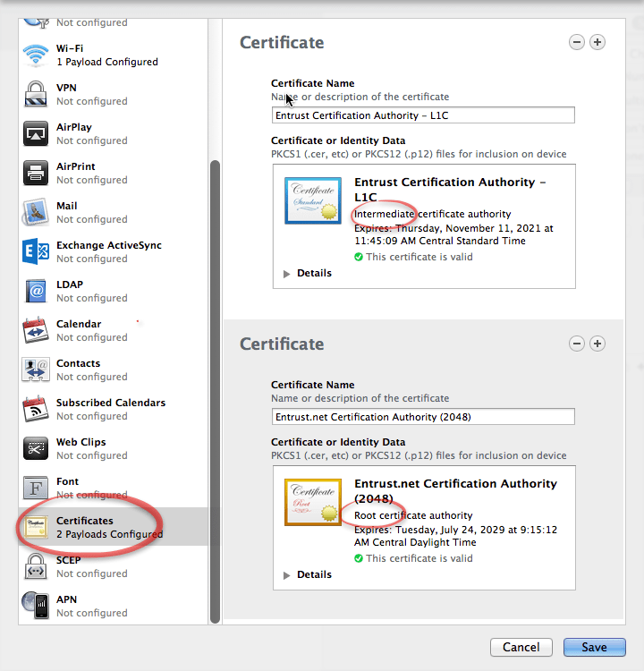
Task: Click 'Root certificate authority' text
Action: point(413,515)
